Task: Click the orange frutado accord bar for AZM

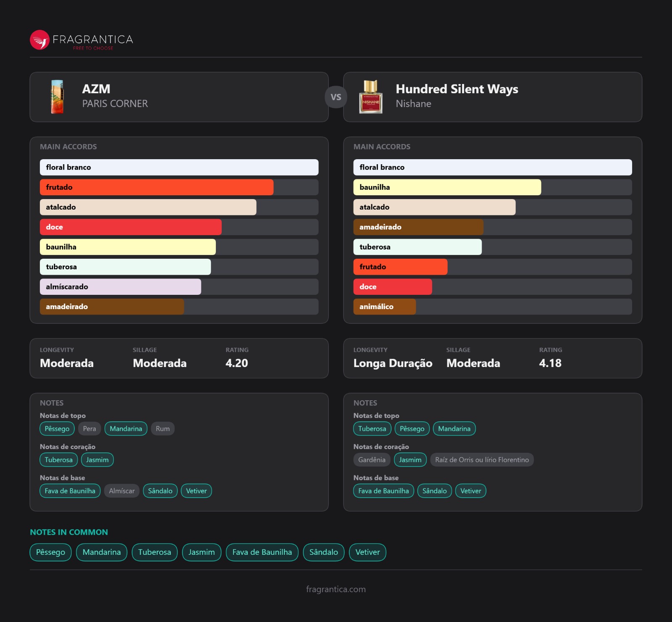Action: click(x=156, y=187)
